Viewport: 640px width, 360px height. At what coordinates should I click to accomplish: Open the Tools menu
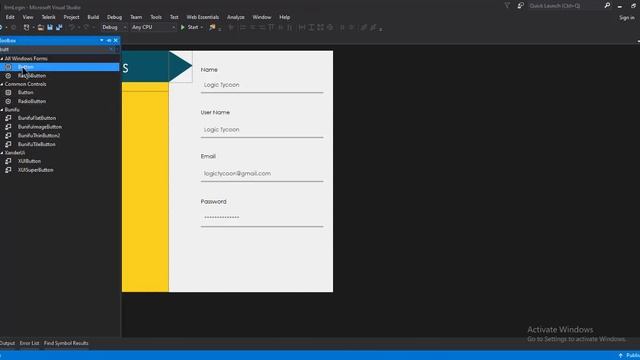[156, 17]
